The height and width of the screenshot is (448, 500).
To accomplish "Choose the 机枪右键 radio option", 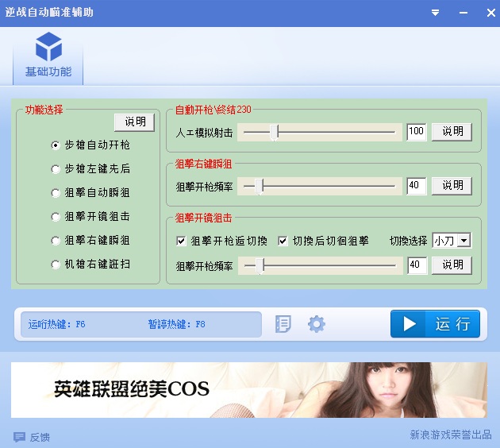I will click(55, 265).
